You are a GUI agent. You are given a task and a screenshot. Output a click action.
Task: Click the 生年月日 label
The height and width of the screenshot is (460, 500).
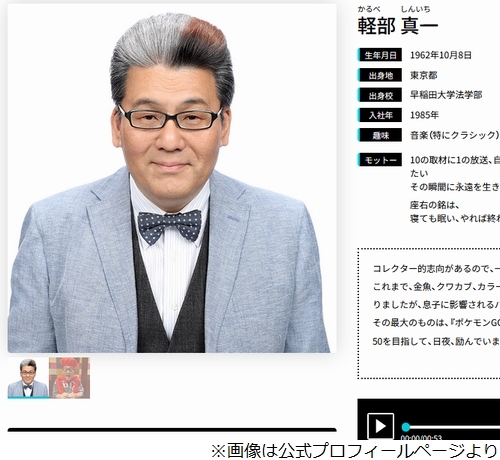click(380, 55)
